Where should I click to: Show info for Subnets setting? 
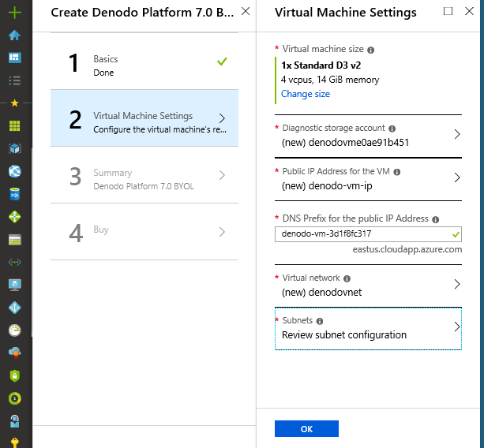(x=320, y=321)
